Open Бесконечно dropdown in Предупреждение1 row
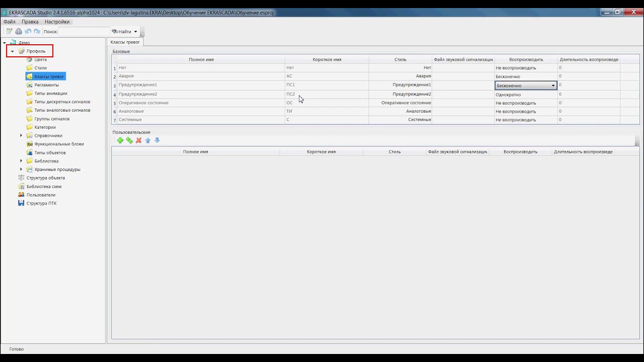Screen dimensions: 644x362 (553, 85)
